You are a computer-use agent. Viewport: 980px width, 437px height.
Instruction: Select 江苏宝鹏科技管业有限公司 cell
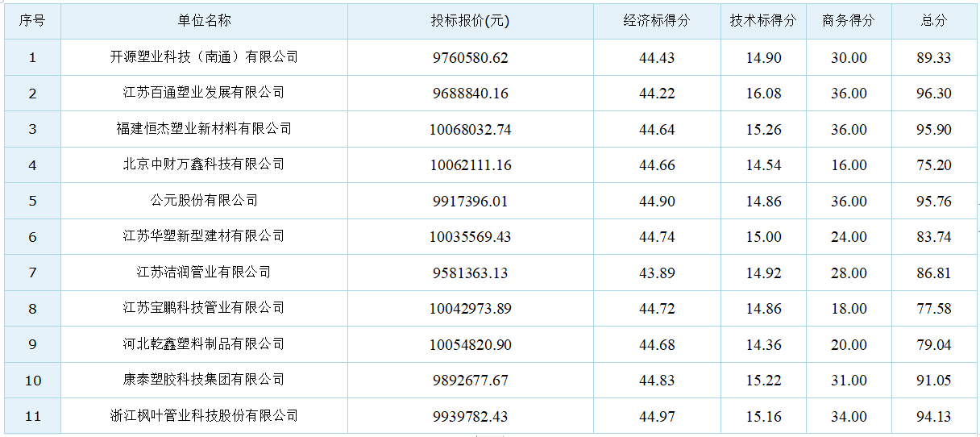tap(204, 308)
